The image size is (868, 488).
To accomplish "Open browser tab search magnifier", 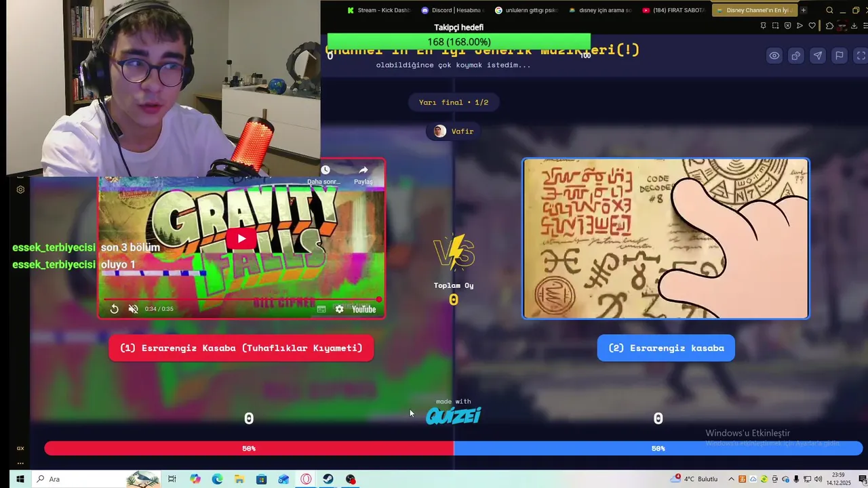I will [829, 10].
